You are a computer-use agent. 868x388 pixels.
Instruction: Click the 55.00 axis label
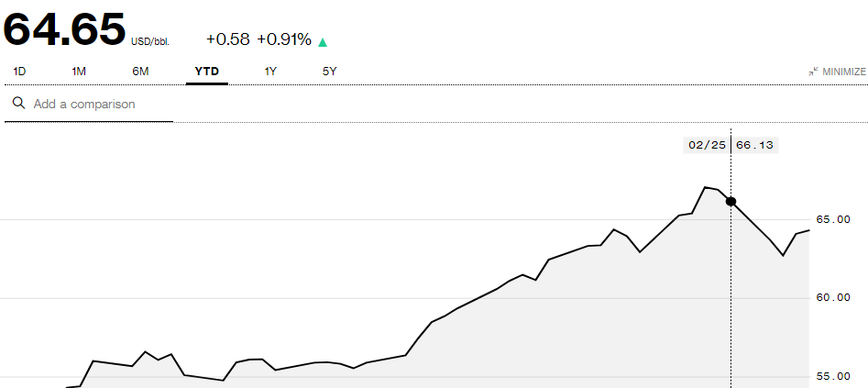(833, 376)
